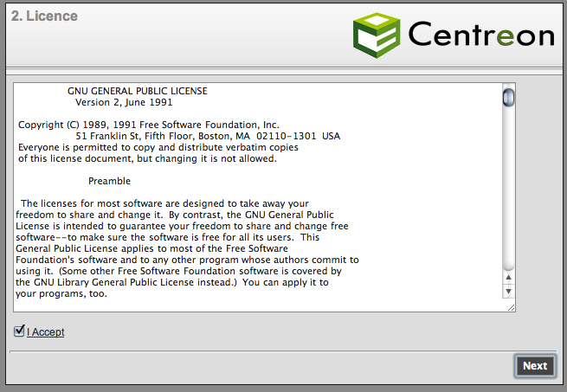Click the Centreon brand name text

pos(480,35)
